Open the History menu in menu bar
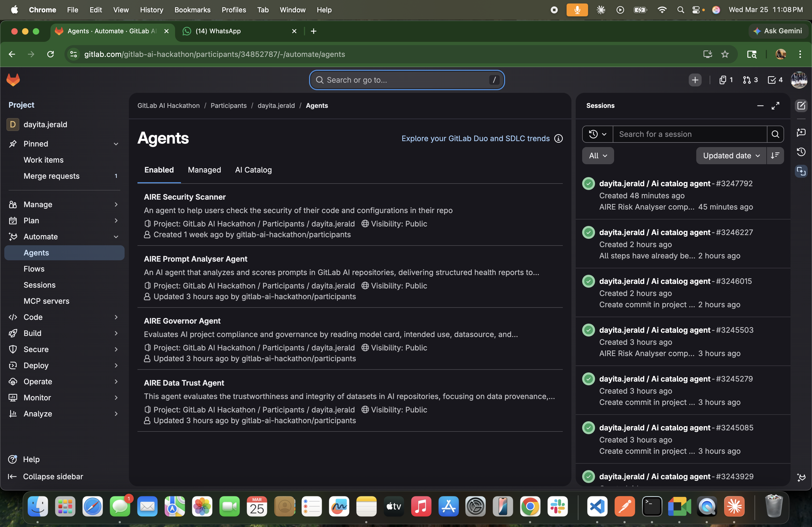This screenshot has height=527, width=812. [x=151, y=10]
